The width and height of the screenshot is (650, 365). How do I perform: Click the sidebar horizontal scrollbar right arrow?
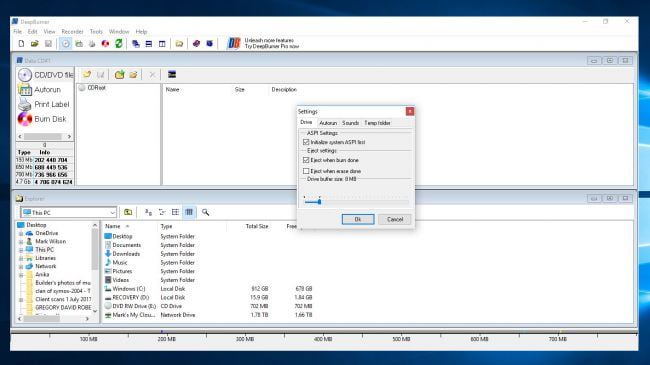[x=69, y=136]
